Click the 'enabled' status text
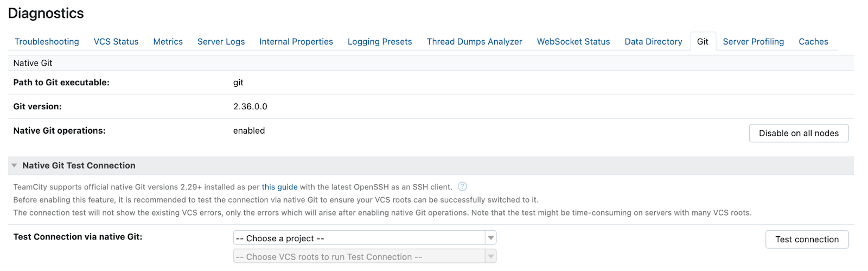This screenshot has width=868, height=271. click(249, 130)
